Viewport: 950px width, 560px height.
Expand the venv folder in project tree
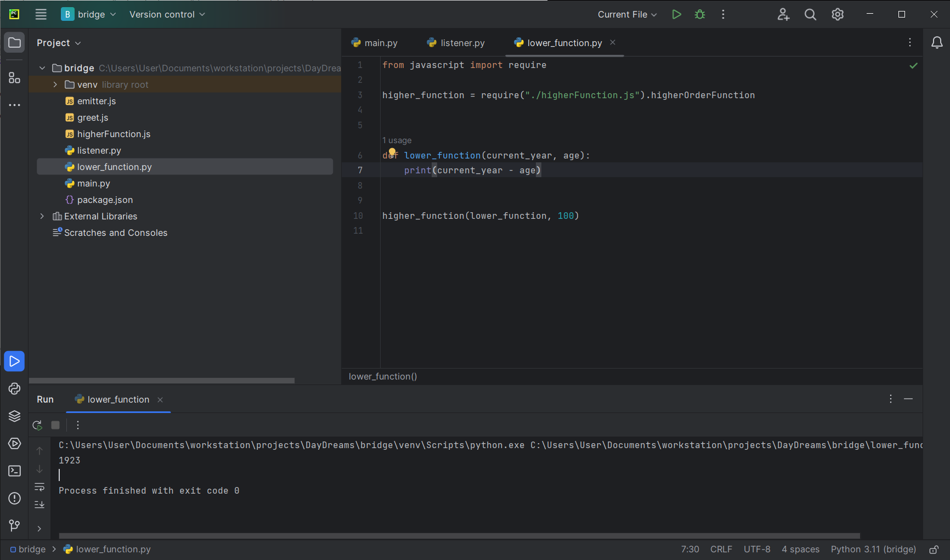click(x=55, y=84)
